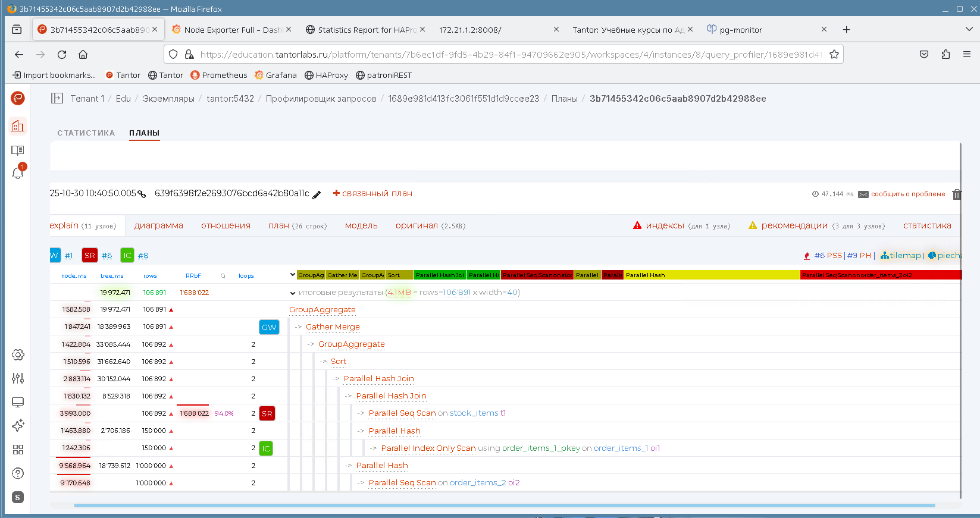Open the notifications bell in sidebar
This screenshot has width=980, height=518.
click(18, 173)
